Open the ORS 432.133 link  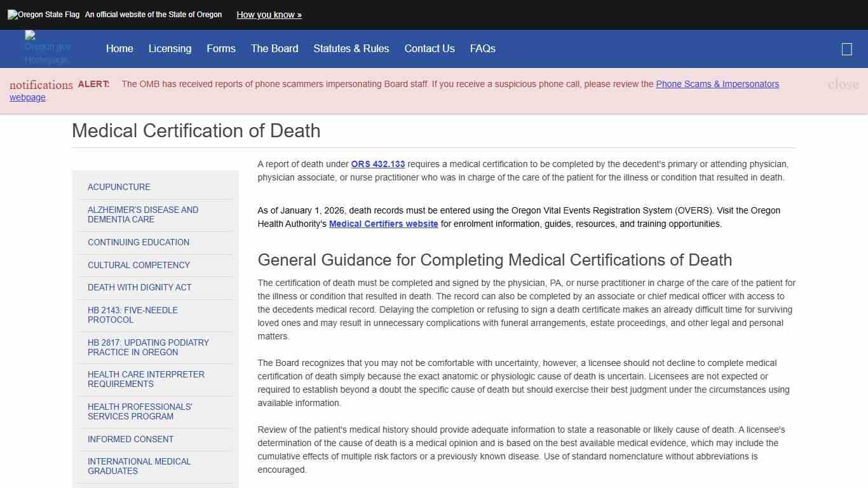[377, 164]
